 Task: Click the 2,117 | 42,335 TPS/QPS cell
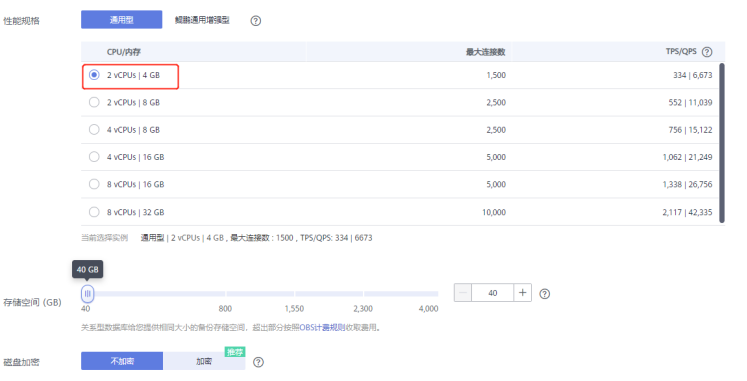pos(687,212)
